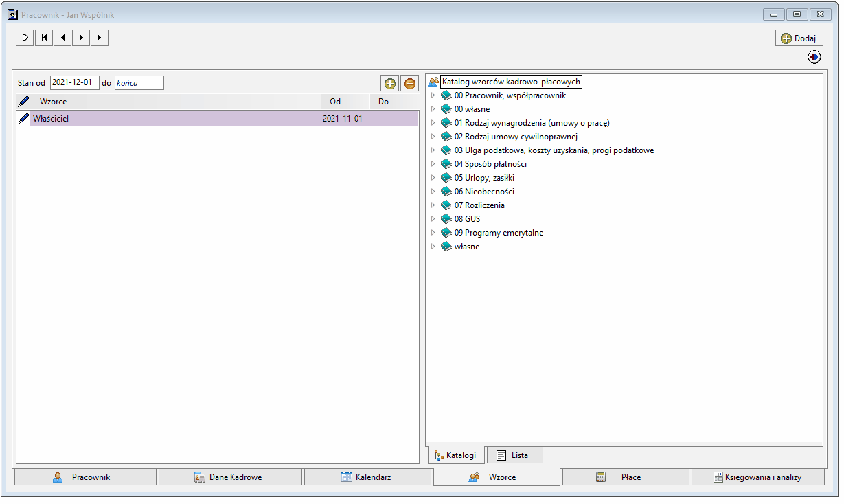The width and height of the screenshot is (844, 504).
Task: Expand 01 Rodzaj wynagrodzenia node
Action: (x=433, y=123)
